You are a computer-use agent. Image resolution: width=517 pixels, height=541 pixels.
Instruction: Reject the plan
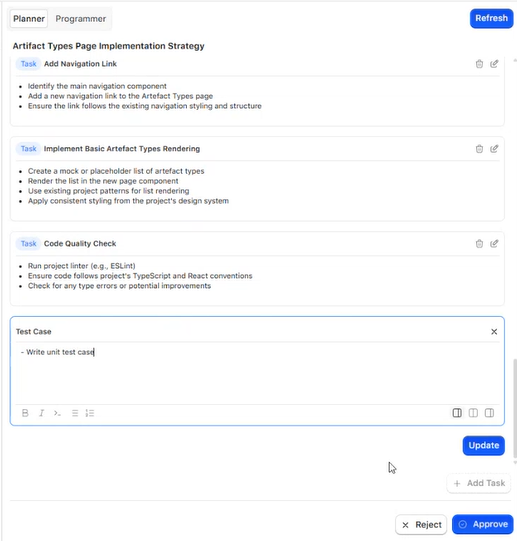pos(421,524)
